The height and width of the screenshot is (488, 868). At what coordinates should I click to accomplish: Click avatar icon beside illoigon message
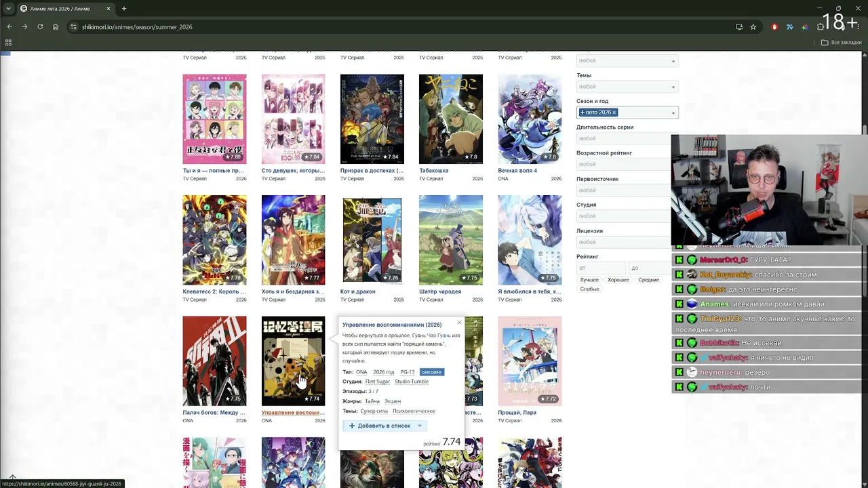pyautogui.click(x=692, y=289)
